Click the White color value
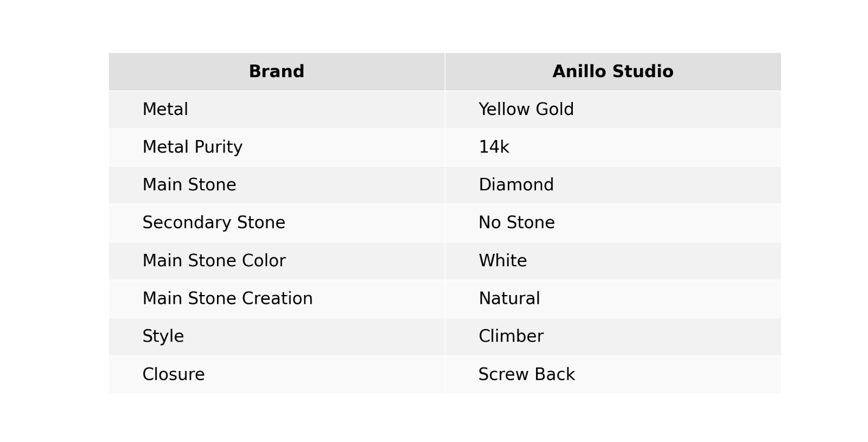 [x=502, y=261]
